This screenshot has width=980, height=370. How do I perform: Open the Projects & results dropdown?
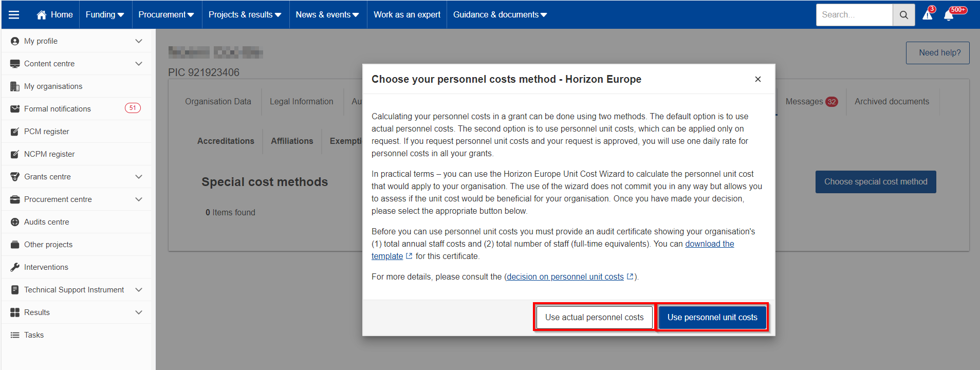245,15
